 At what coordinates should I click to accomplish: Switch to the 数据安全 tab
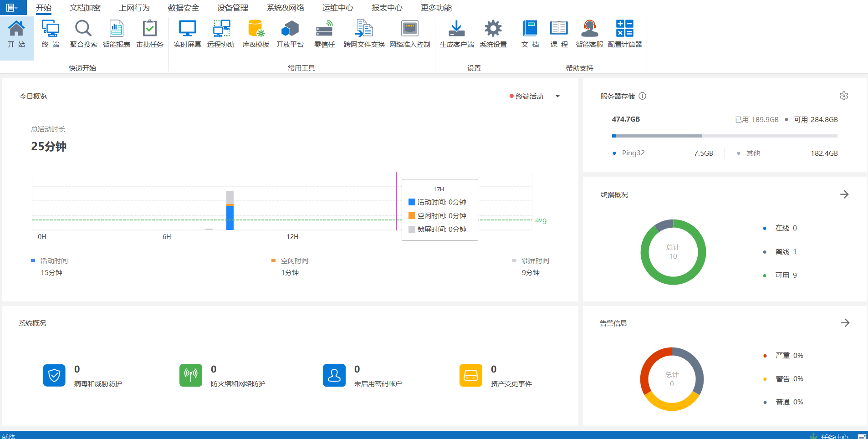tap(183, 8)
